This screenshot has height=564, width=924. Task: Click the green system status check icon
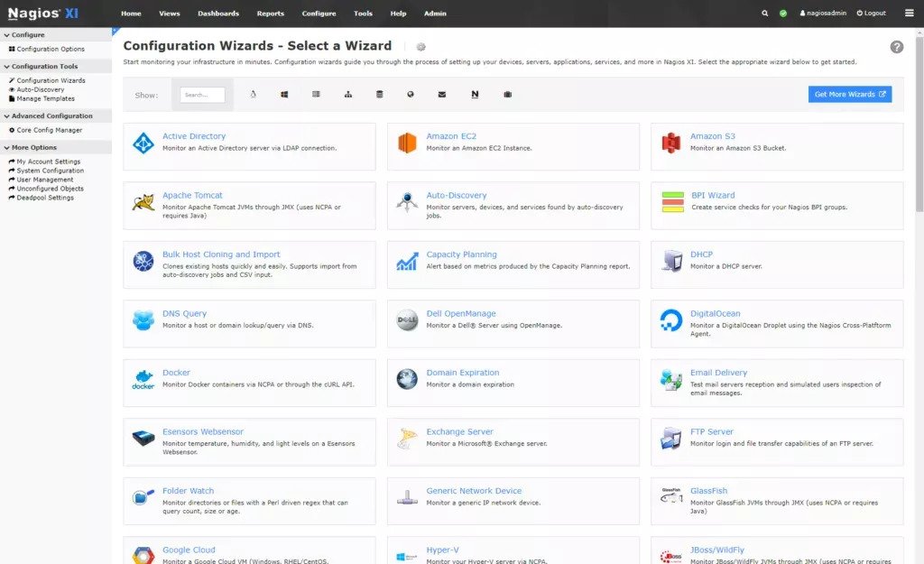(x=783, y=13)
